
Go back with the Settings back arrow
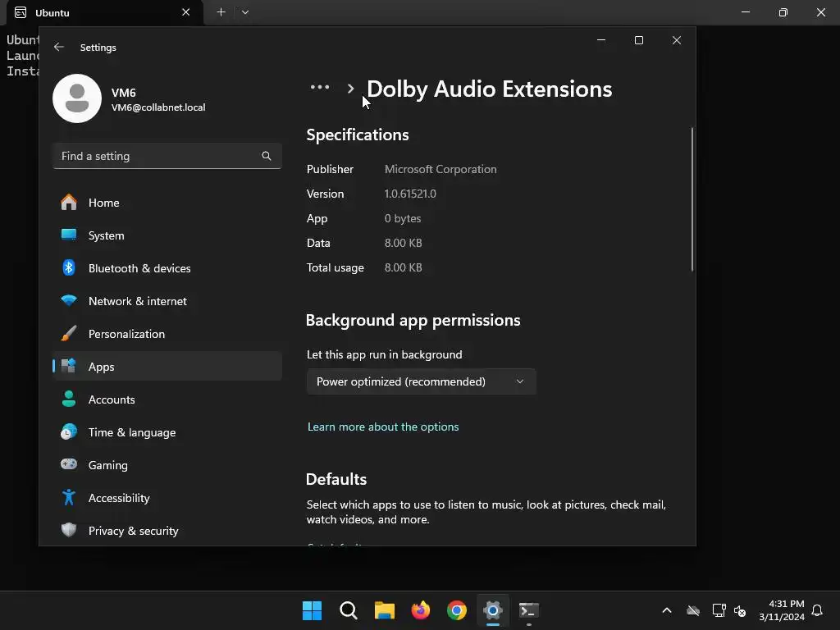(59, 47)
